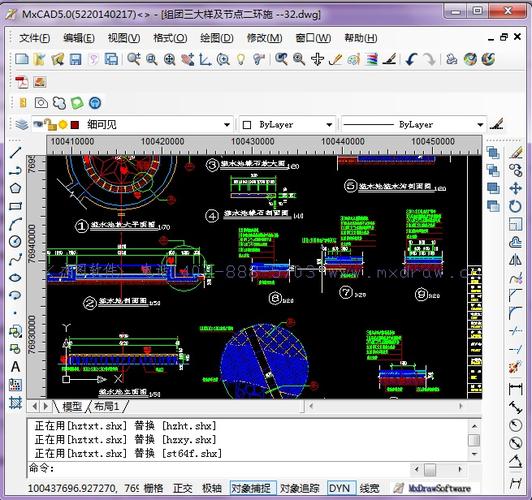Select the Polygon draw tool
Image resolution: width=532 pixels, height=500 pixels.
15,188
